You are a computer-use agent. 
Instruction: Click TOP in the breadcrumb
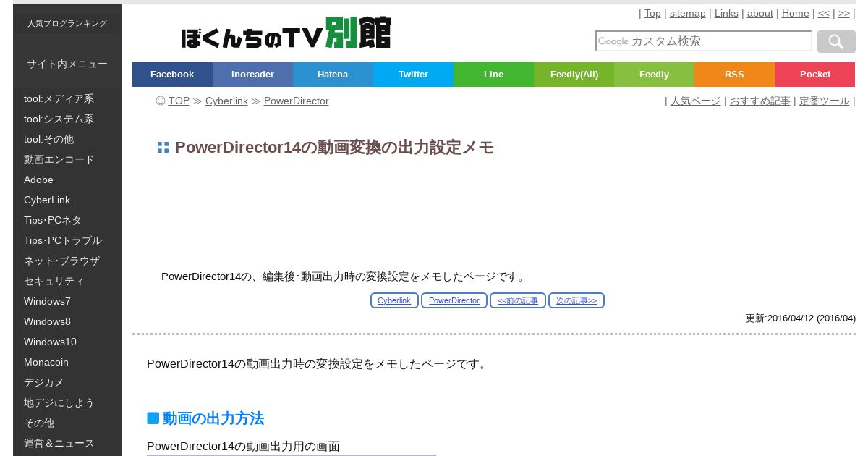(179, 101)
